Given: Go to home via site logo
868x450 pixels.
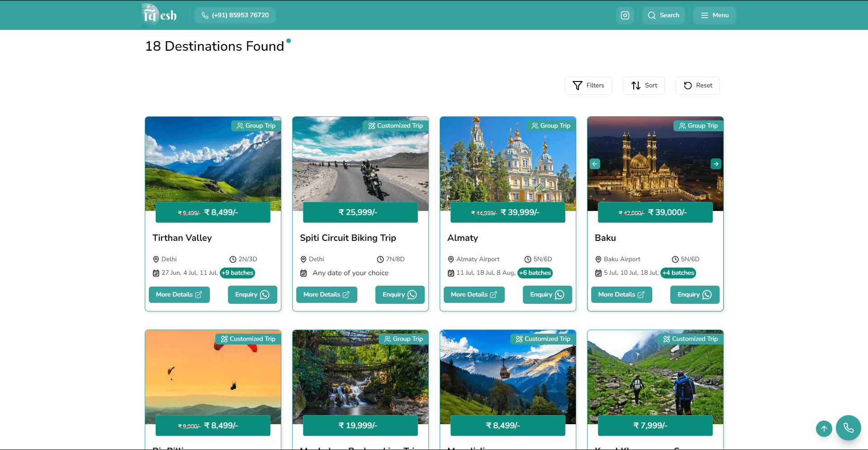Looking at the screenshot, I should click(159, 15).
